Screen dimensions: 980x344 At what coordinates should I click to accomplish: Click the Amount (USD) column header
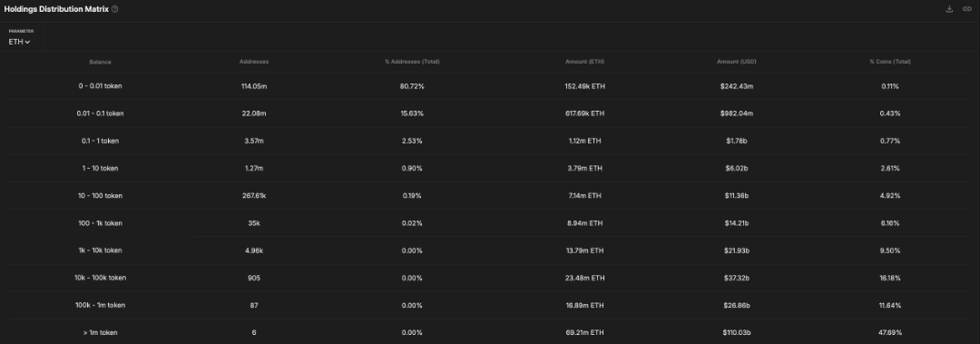click(x=736, y=62)
